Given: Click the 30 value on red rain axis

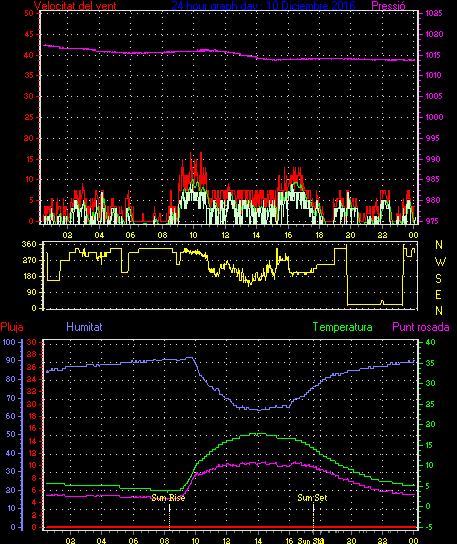Looking at the screenshot, I should click(x=32, y=342).
